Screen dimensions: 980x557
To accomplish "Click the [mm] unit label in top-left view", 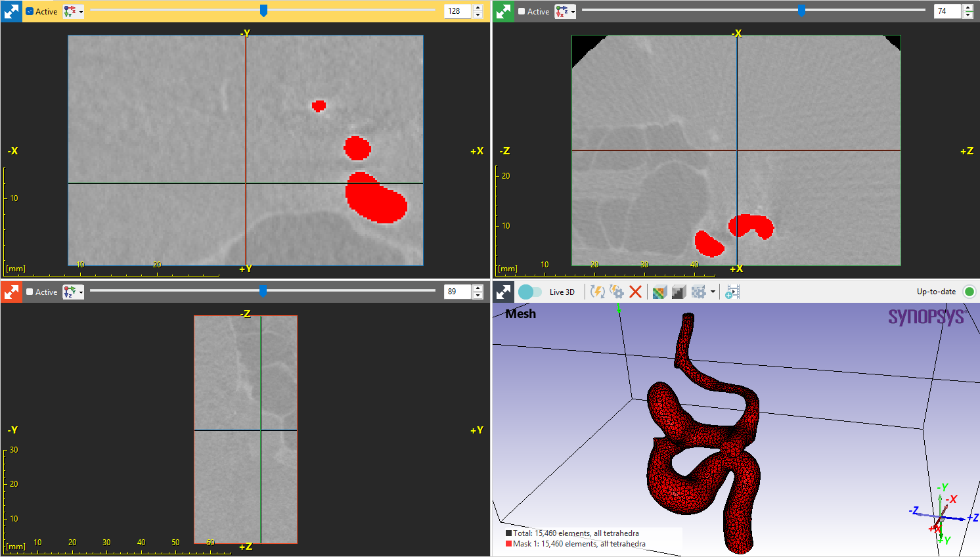I will pyautogui.click(x=16, y=269).
